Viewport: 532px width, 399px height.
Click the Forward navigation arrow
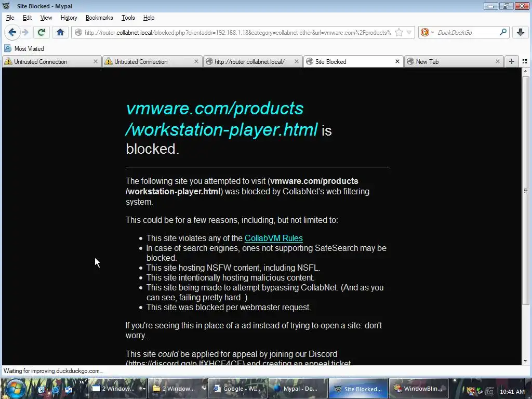25,32
